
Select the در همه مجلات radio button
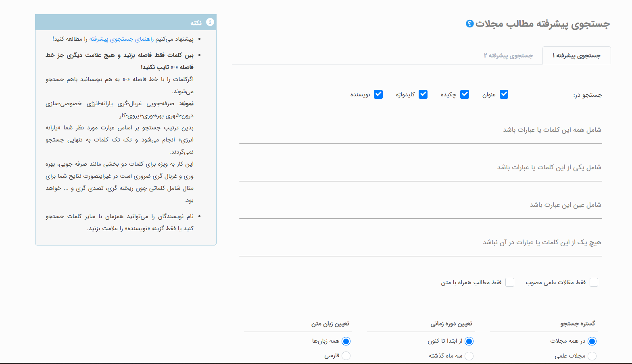coord(592,341)
